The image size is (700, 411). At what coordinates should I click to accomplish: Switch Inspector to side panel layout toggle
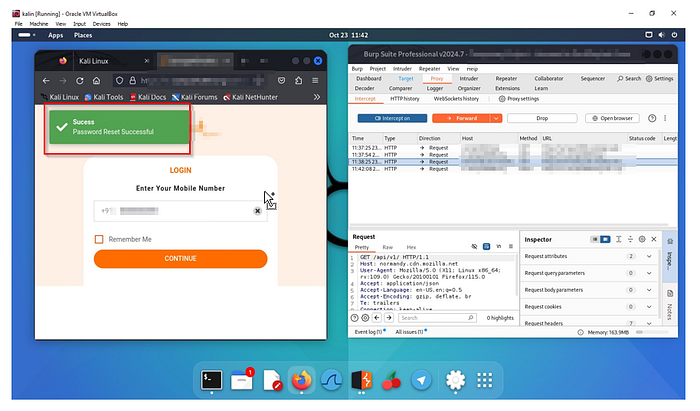(605, 239)
